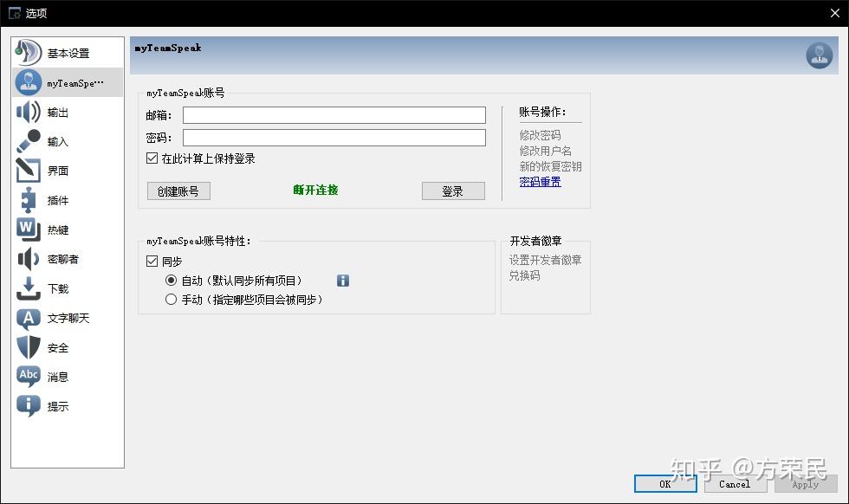Click the info icon beside 自动 sync option
Viewport: 849px width, 504px height.
343,281
